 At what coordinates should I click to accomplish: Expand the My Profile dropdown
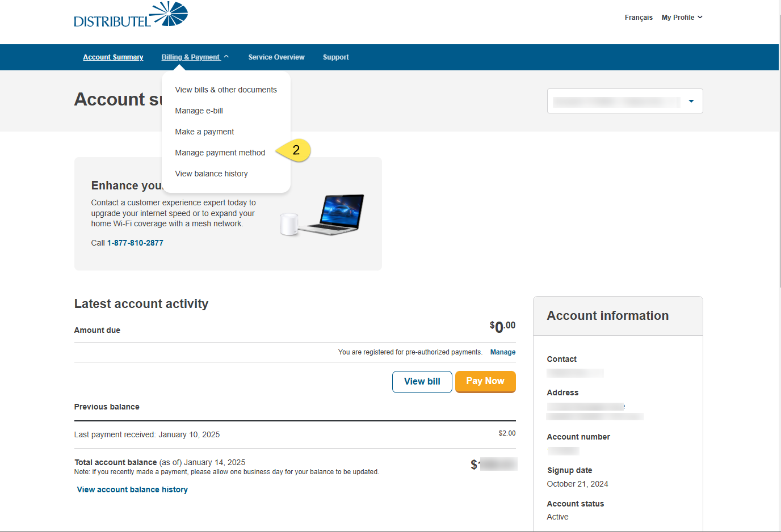coord(682,18)
